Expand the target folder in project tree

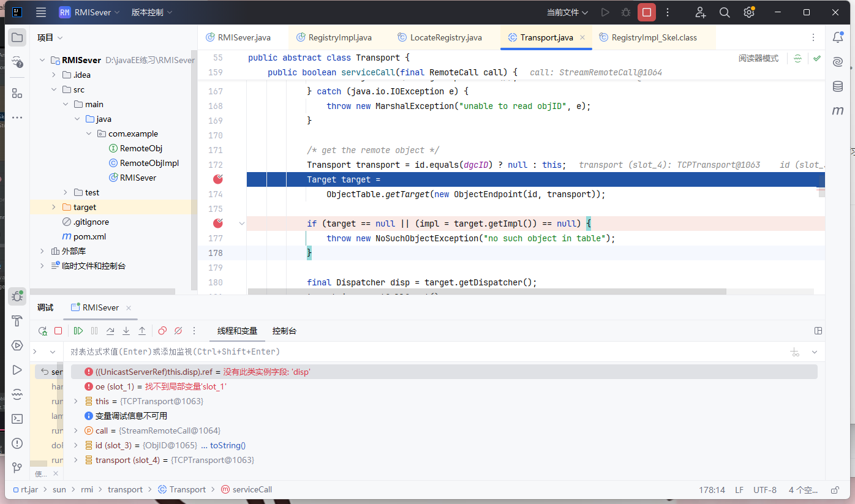(x=53, y=207)
